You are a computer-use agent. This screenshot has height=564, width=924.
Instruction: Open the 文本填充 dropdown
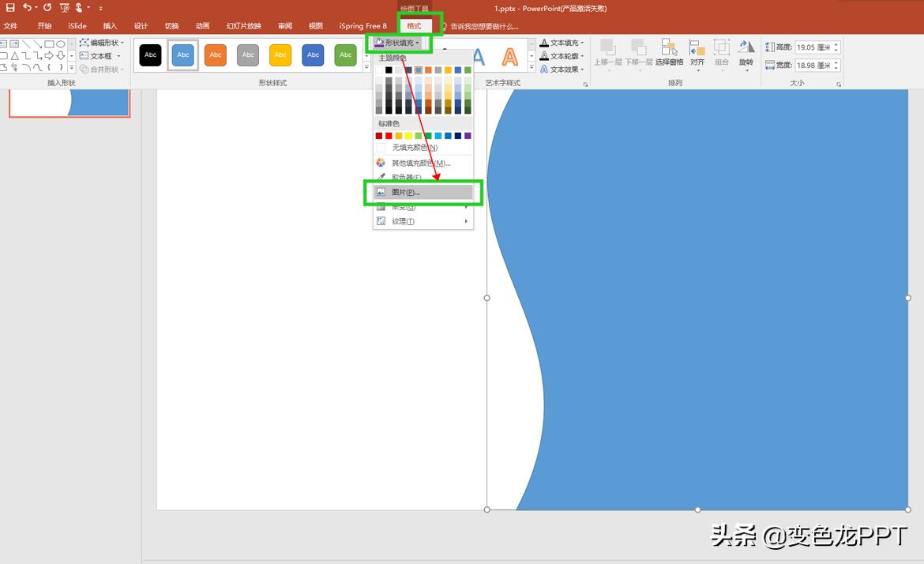tap(562, 43)
